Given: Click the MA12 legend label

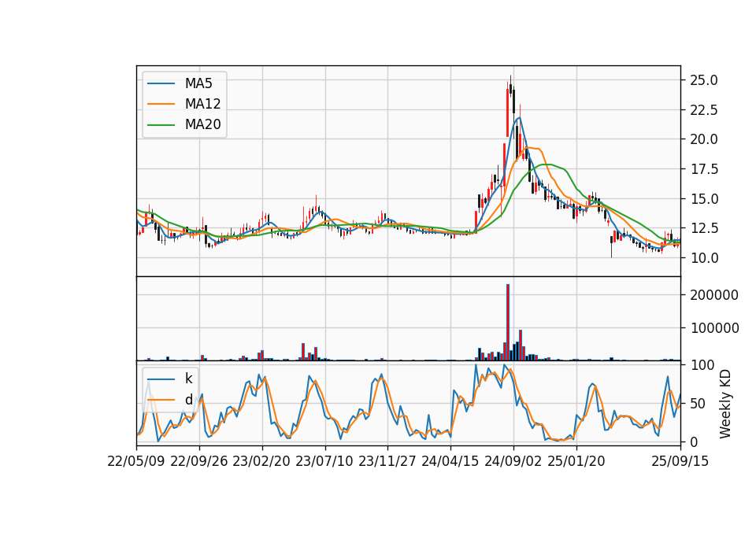Looking at the screenshot, I should [202, 104].
